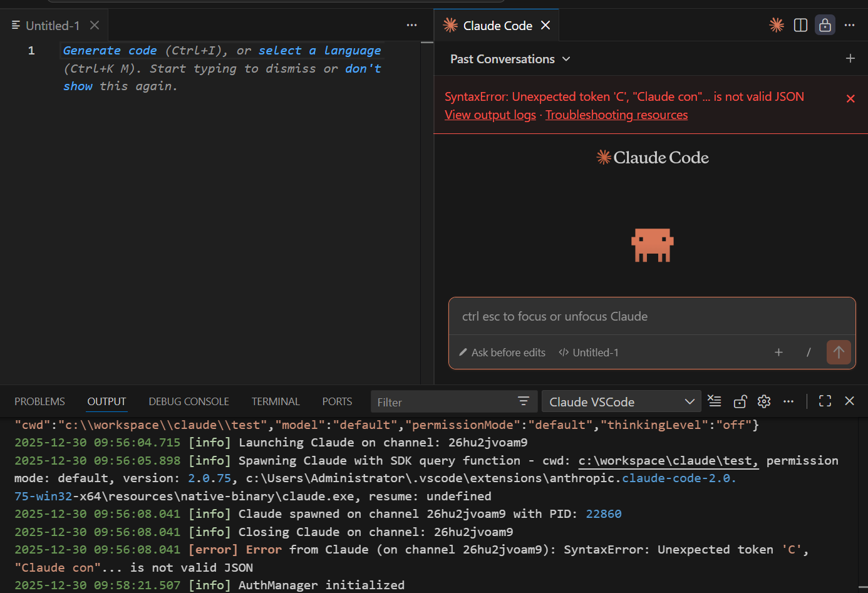Switch to the PROBLEMS panel tab
868x593 pixels.
point(39,401)
